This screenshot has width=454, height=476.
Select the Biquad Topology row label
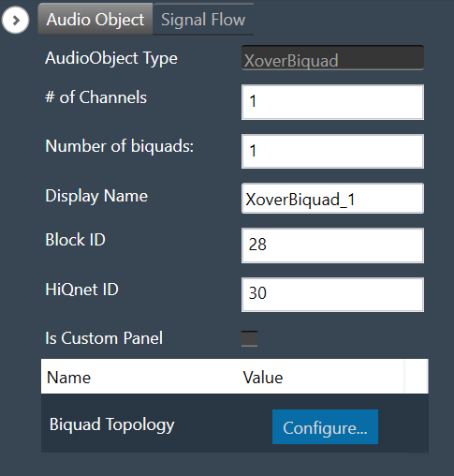pyautogui.click(x=112, y=425)
